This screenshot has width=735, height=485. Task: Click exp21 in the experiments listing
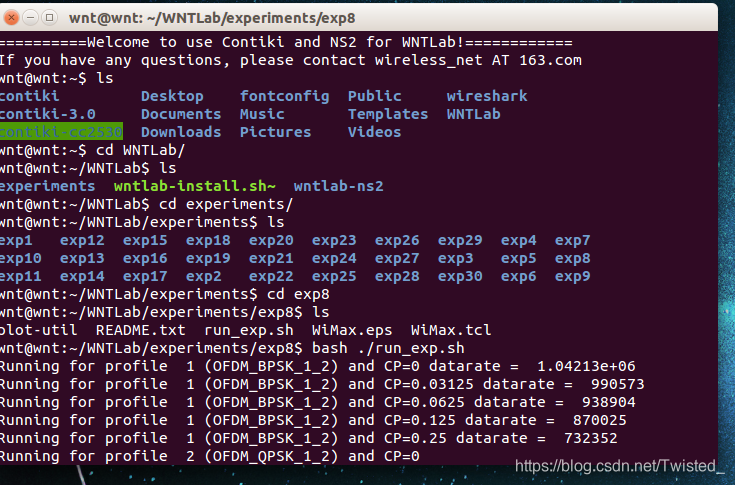tap(271, 259)
